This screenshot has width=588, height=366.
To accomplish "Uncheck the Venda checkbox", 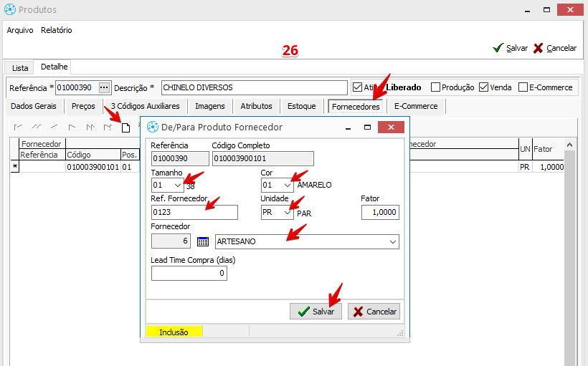I will click(484, 87).
